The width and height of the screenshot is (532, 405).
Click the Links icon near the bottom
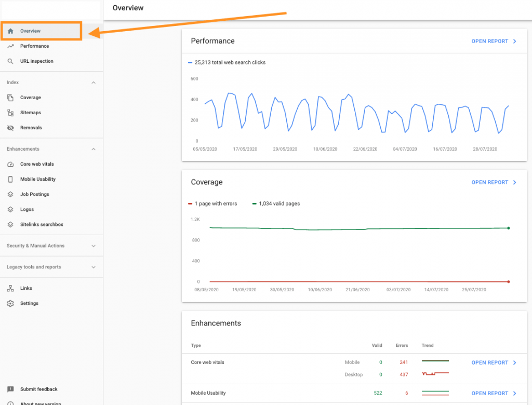pyautogui.click(x=11, y=288)
